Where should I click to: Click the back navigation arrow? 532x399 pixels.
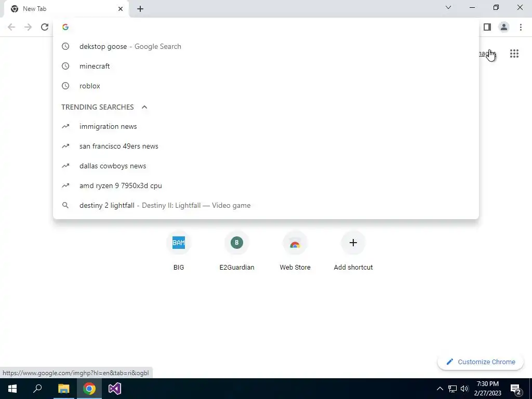click(x=11, y=27)
